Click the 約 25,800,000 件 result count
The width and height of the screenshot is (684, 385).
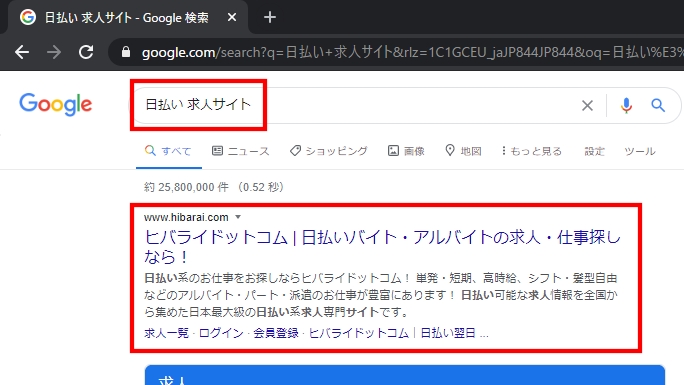point(186,187)
